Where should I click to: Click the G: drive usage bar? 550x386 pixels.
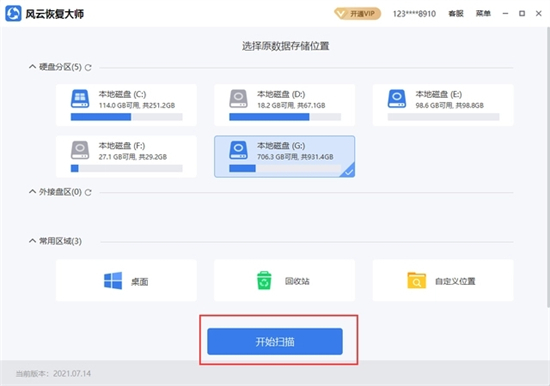point(285,168)
